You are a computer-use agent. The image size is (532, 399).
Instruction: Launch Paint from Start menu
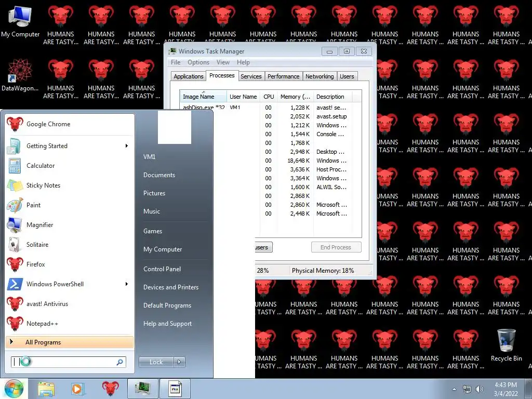70,205
